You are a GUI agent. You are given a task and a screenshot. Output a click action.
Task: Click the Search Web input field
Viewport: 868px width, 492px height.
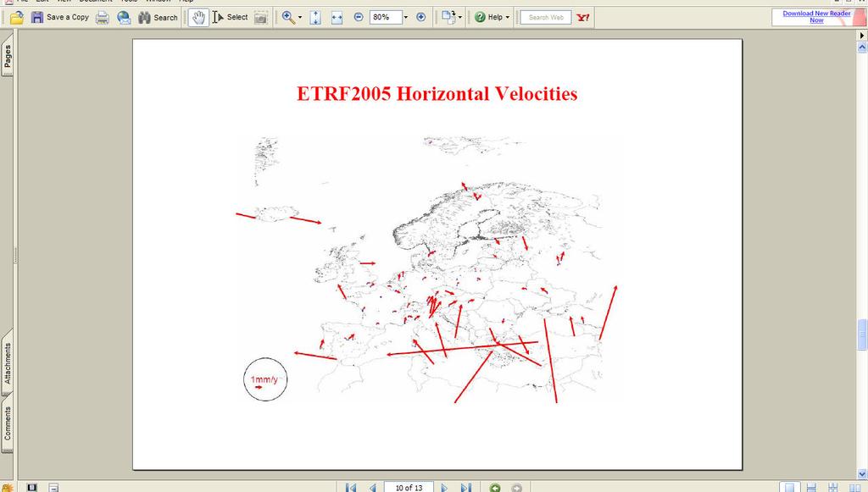pos(546,18)
